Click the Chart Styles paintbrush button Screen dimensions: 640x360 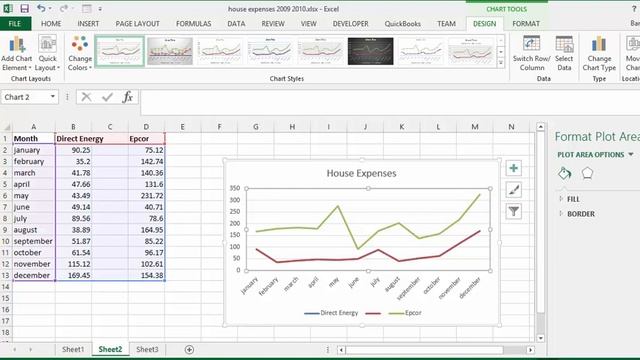coord(513,190)
